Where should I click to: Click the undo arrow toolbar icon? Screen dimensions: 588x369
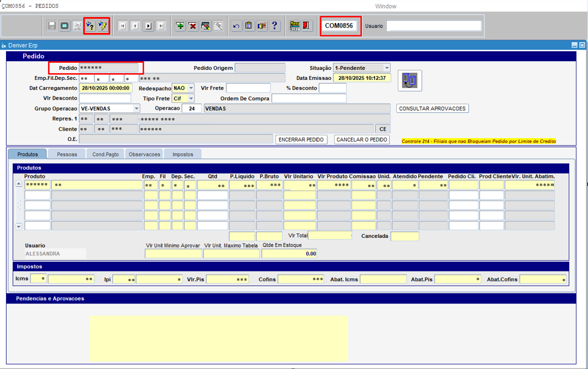click(x=236, y=26)
